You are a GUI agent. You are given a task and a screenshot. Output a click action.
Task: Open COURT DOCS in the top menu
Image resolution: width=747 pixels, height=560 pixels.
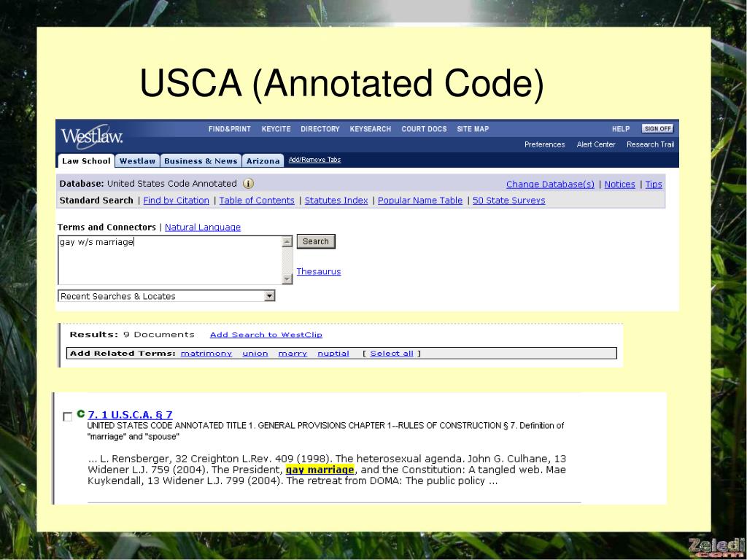(424, 129)
